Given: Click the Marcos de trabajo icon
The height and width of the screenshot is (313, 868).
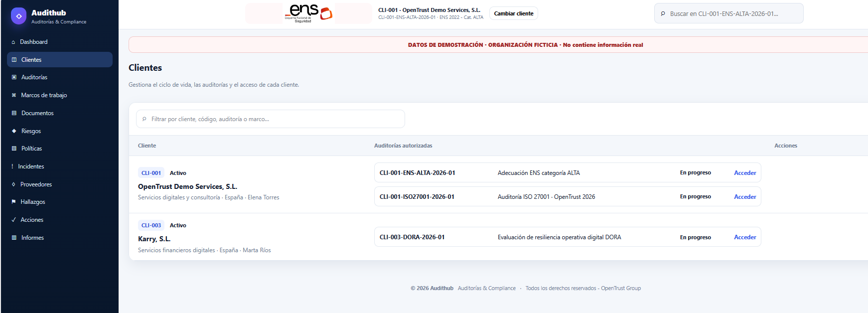Looking at the screenshot, I should 14,95.
